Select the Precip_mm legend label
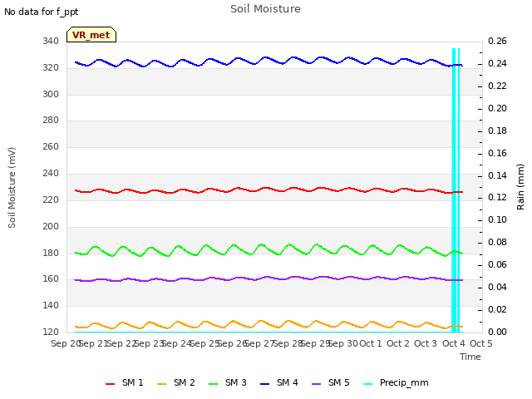The height and width of the screenshot is (399, 532). (404, 383)
